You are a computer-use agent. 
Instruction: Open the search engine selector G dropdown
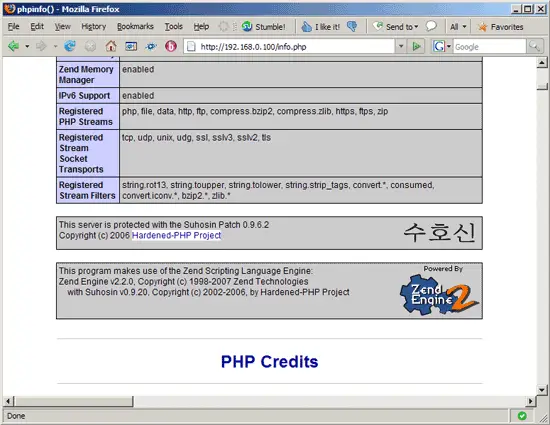442,46
